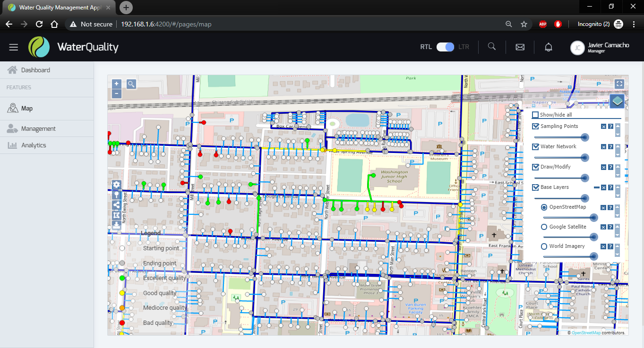
Task: Zoom in the map with plus button
Action: click(x=117, y=84)
